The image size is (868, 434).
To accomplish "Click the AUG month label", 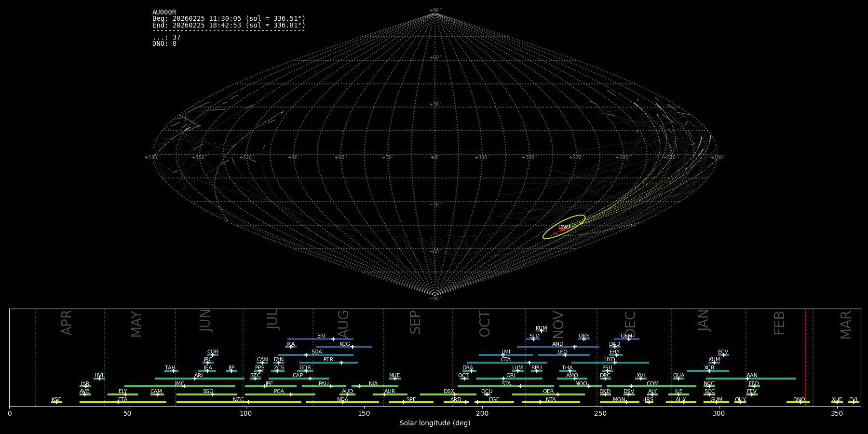I will [x=343, y=324].
